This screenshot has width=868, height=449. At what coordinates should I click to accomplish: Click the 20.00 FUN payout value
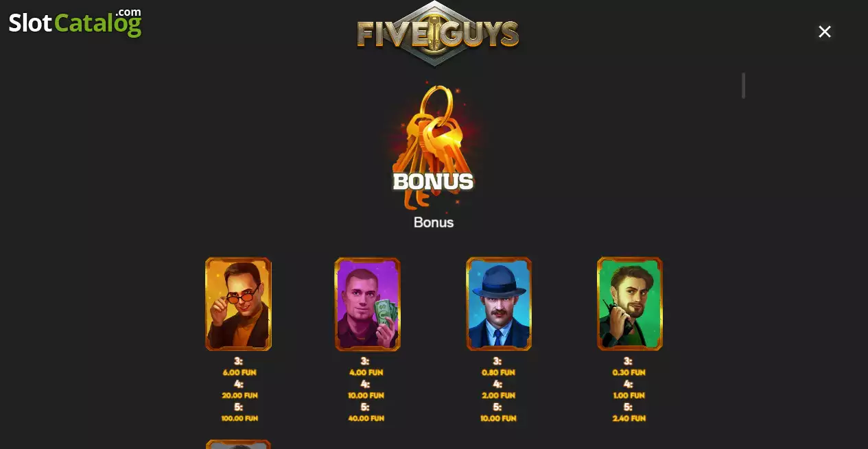[x=239, y=396]
